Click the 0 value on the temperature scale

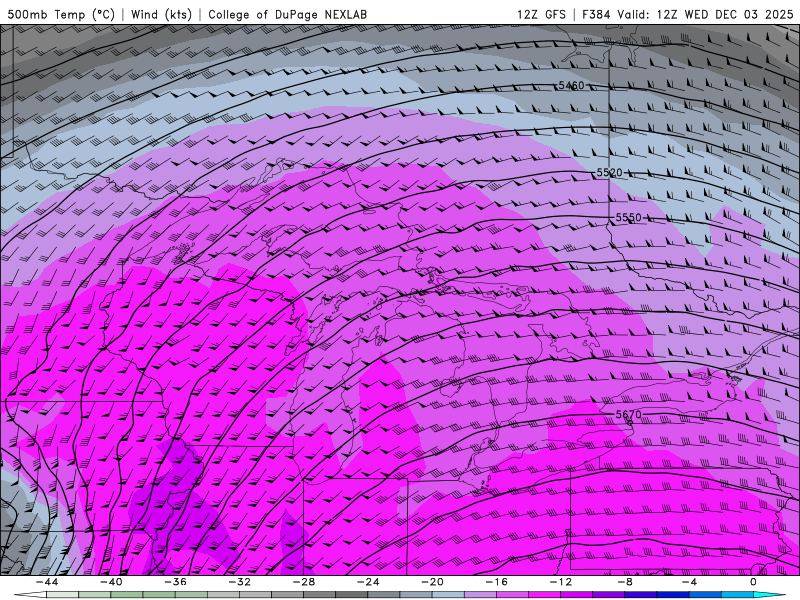point(753,582)
